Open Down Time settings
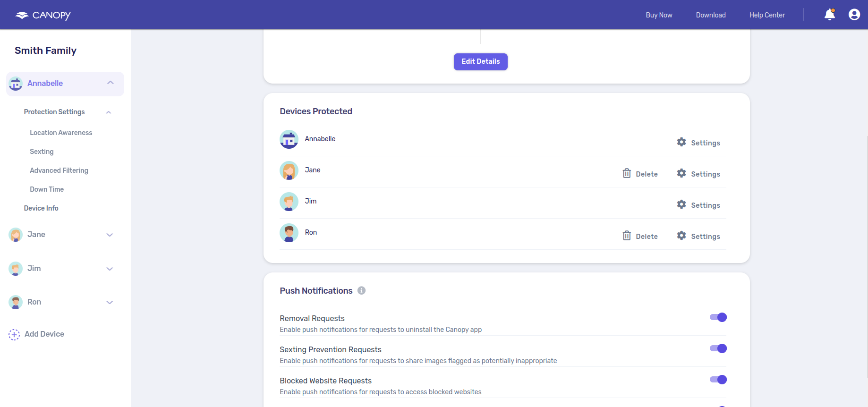This screenshot has width=868, height=407. pos(47,189)
